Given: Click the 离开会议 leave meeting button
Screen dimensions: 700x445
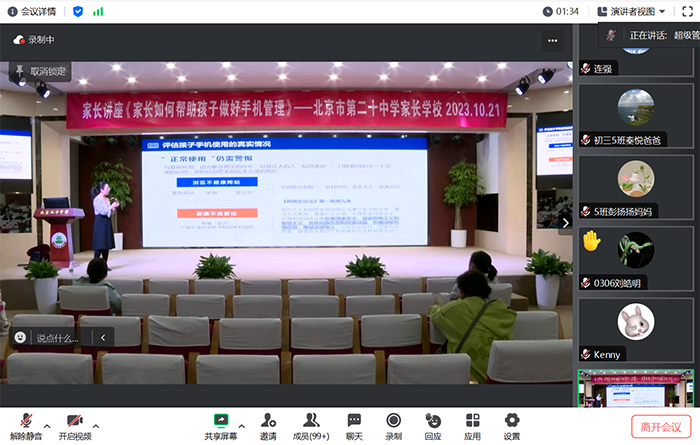Looking at the screenshot, I should point(661,427).
